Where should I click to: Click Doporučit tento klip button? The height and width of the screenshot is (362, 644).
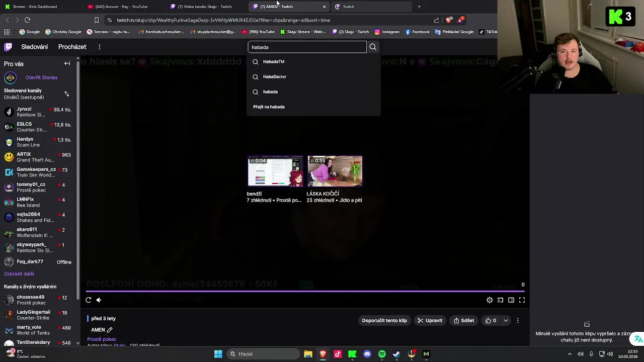384,320
